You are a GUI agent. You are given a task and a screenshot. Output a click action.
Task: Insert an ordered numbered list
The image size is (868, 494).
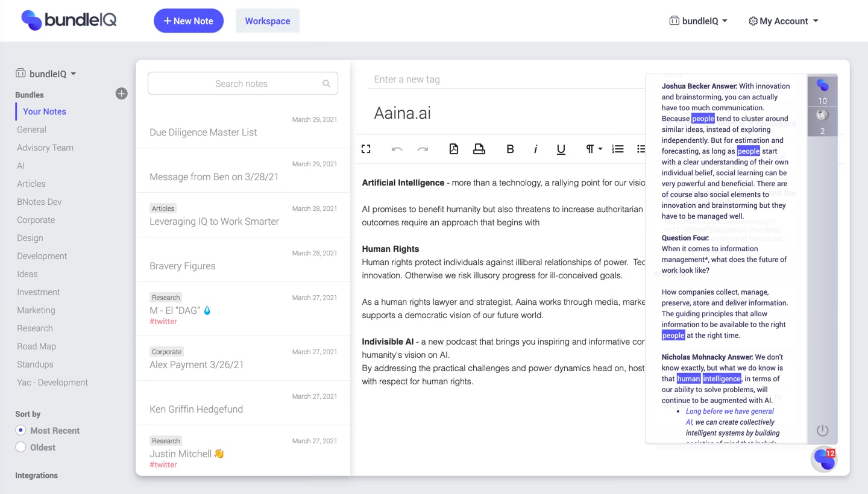618,149
